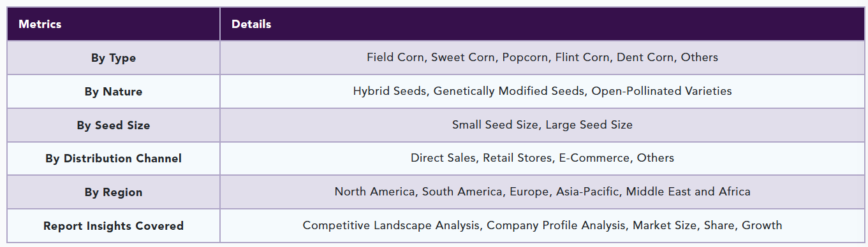
Task: Select the Small Seed Size, Large Seed Size text
Action: coord(542,125)
